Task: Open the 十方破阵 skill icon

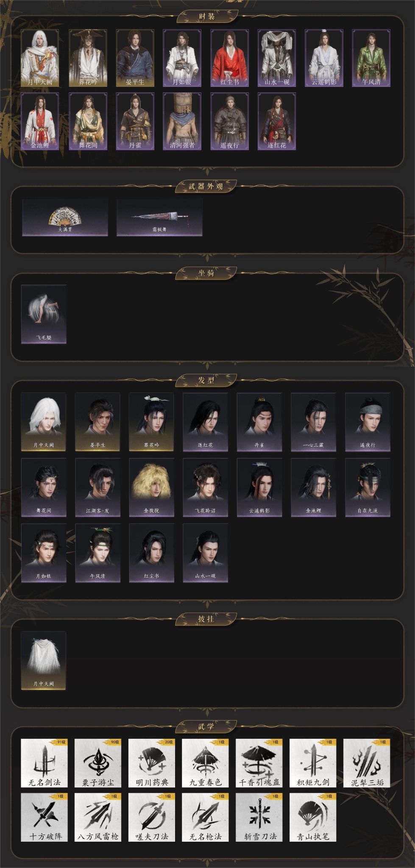Action: click(x=44, y=817)
